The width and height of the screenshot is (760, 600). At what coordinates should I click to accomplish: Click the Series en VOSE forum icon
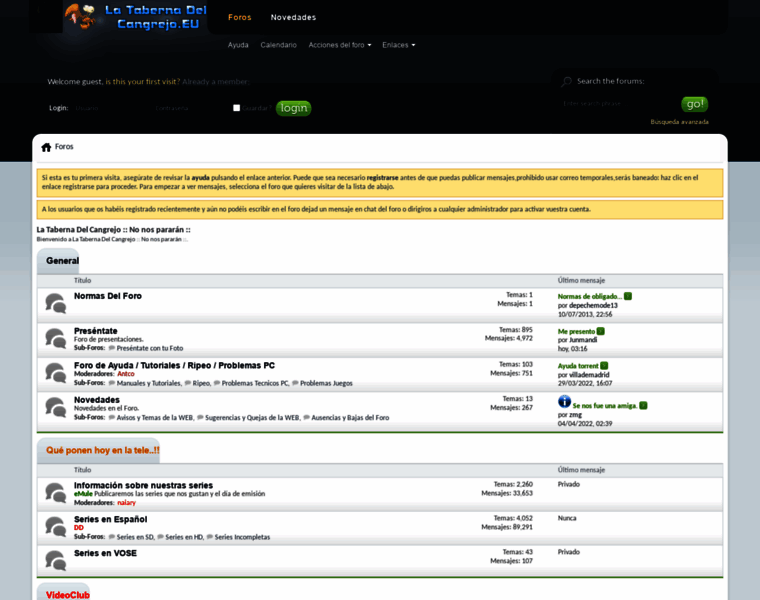(55, 561)
